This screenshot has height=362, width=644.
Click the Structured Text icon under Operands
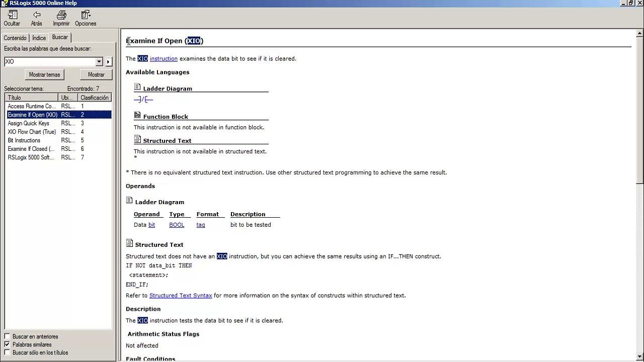point(129,244)
